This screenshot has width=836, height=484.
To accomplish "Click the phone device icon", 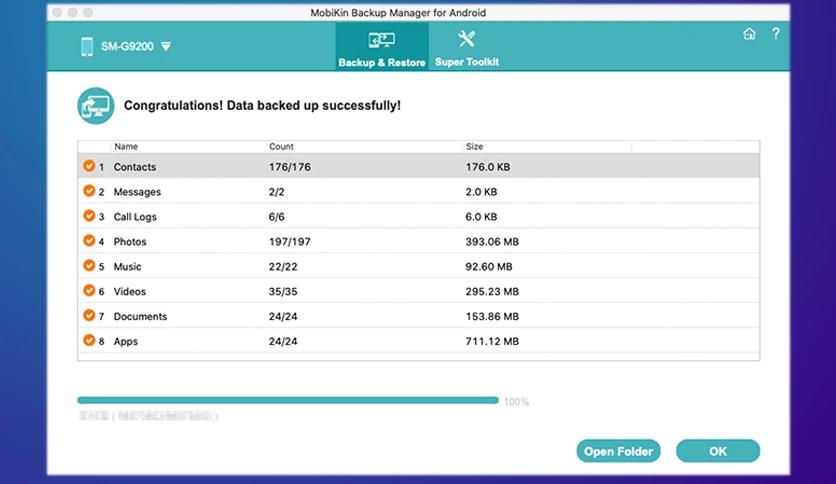I will 87,46.
